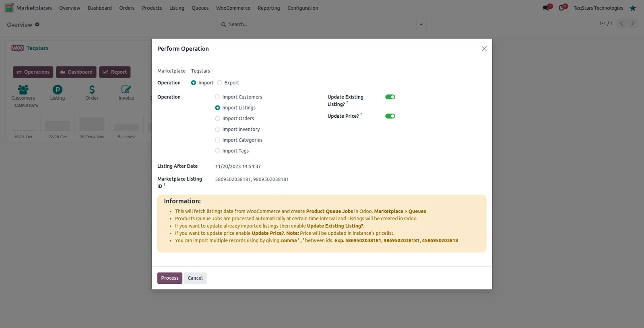The width and height of the screenshot is (644, 328).
Task: Click the Cancel button
Action: click(x=195, y=278)
